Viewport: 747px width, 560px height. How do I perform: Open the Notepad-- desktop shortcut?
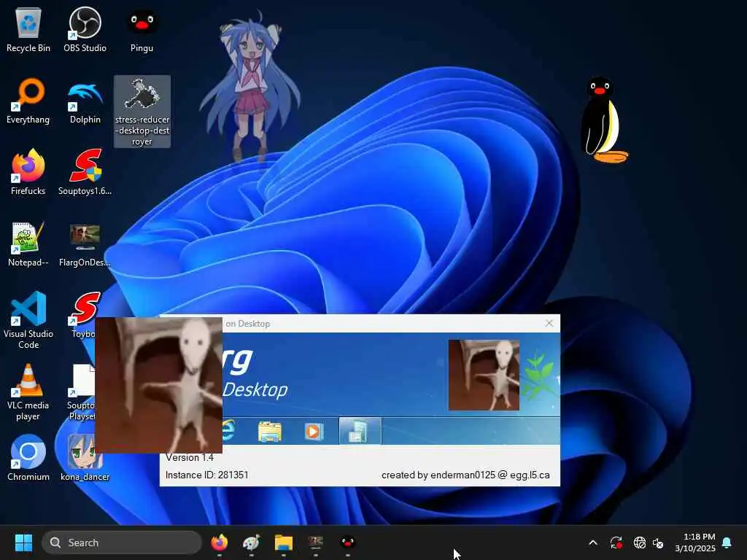click(28, 244)
